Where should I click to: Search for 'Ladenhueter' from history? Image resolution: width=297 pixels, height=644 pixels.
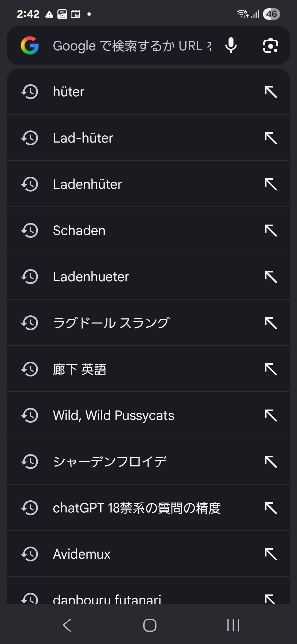[x=91, y=277]
